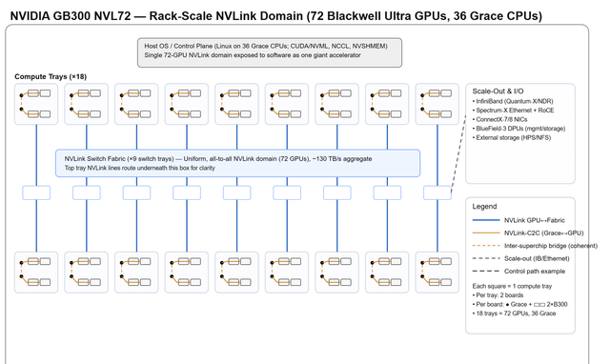Viewport: 610px width, 364px height.
Task: Select the NVLink Switch Fabric box
Action: (x=237, y=163)
